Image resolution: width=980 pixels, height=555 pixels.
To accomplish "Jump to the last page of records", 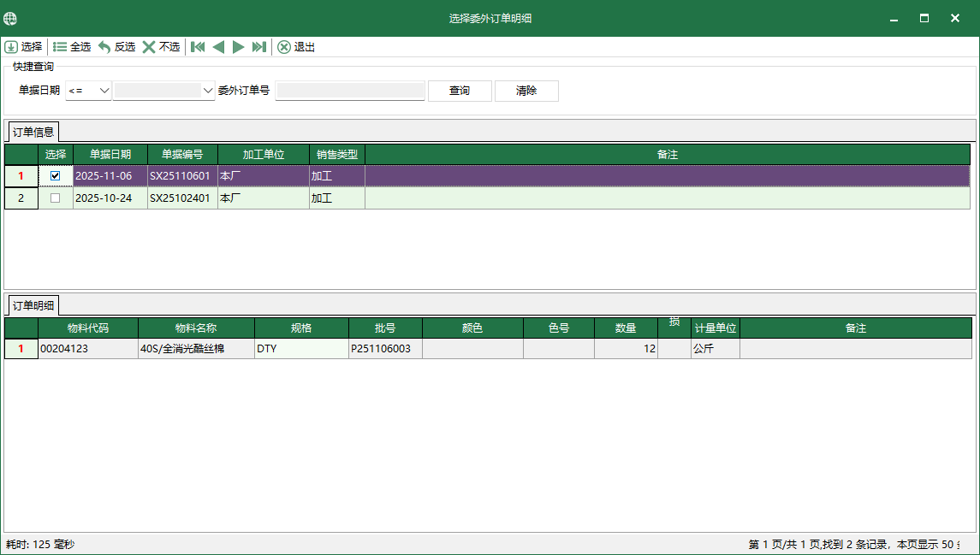I will 259,47.
